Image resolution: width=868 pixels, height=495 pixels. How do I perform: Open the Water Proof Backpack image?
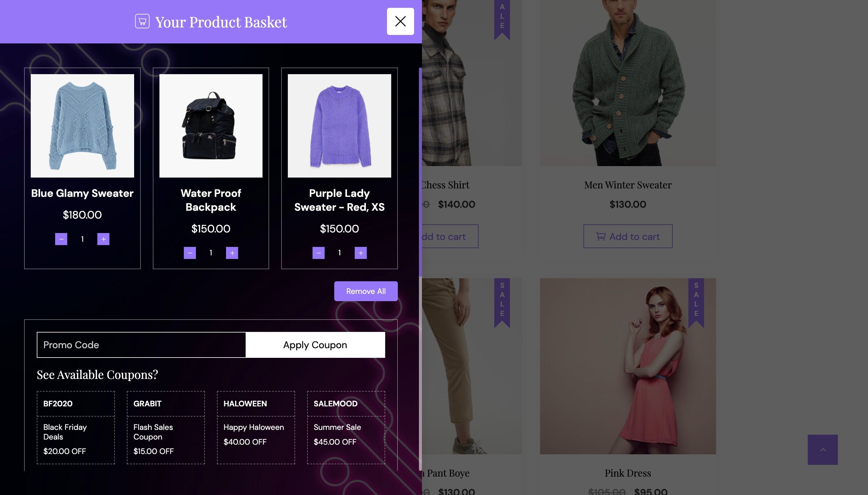pos(211,126)
